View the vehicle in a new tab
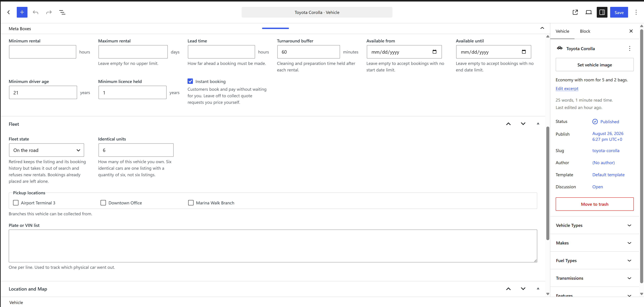 coord(575,12)
